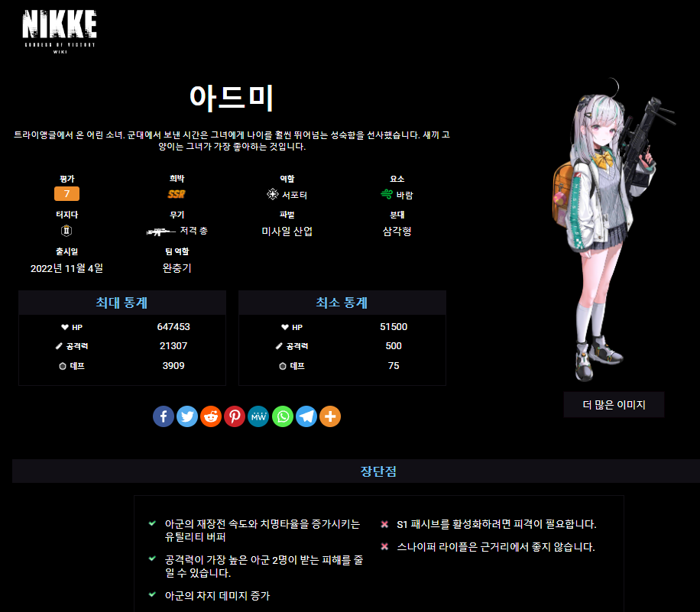
Task: Click min HP value 51500
Action: [x=394, y=327]
